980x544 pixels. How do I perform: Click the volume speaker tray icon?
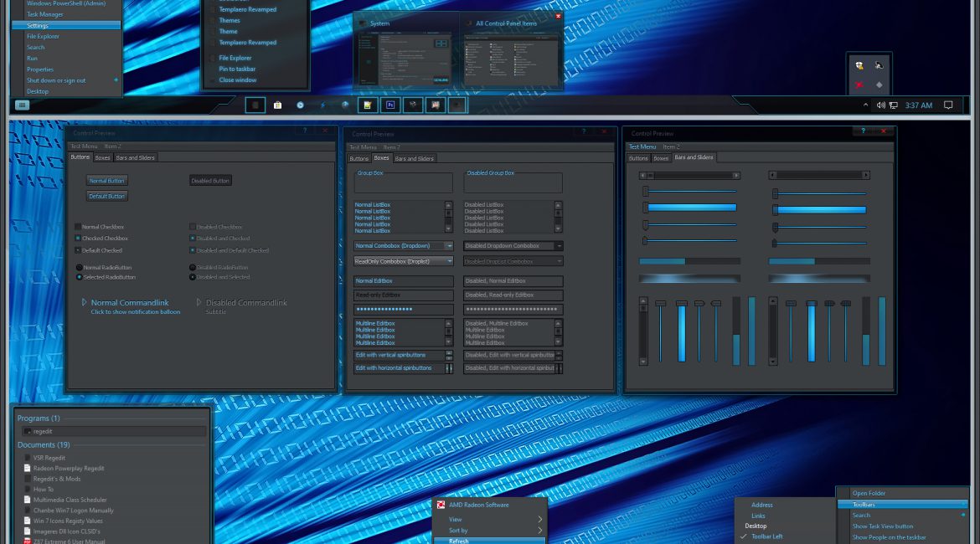click(880, 105)
